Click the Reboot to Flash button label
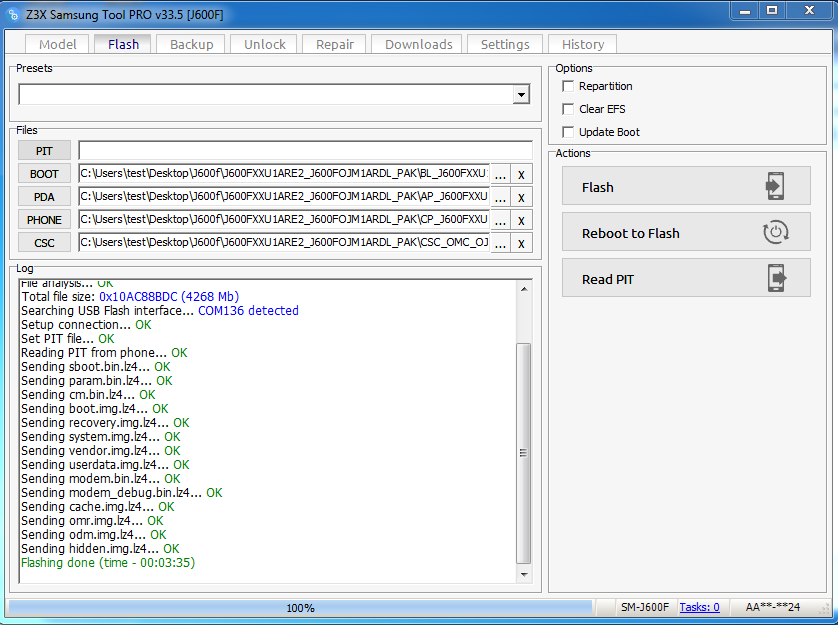The height and width of the screenshot is (625, 838). click(x=631, y=234)
